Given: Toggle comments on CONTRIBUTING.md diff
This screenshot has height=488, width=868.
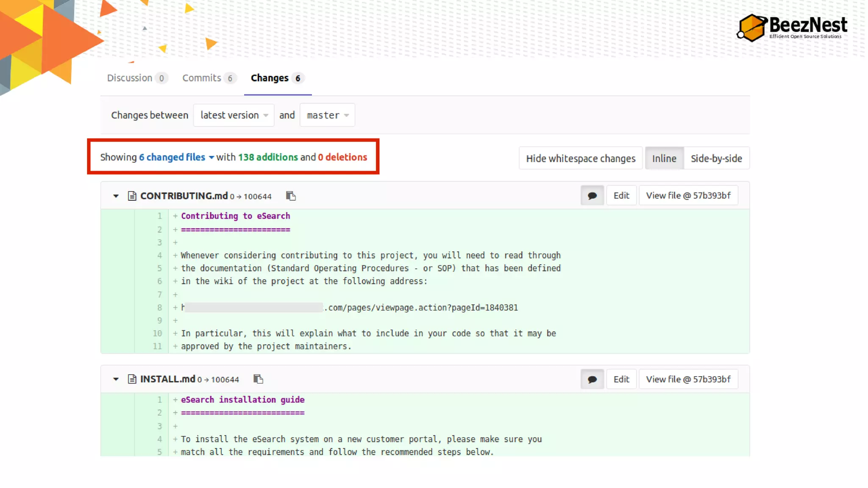Looking at the screenshot, I should tap(592, 196).
